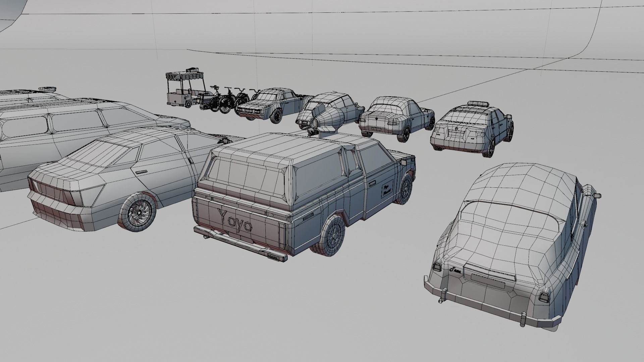Screen dimensions: 644x362
Task: Click the vintage sedan's left taillight
Action: click(x=437, y=267)
